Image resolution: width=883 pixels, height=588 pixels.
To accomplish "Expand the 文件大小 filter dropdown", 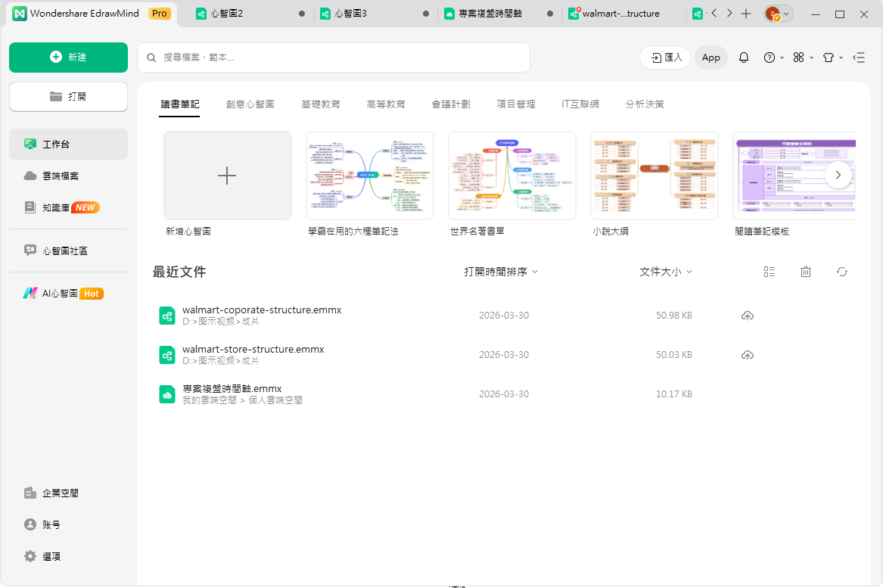I will (665, 271).
